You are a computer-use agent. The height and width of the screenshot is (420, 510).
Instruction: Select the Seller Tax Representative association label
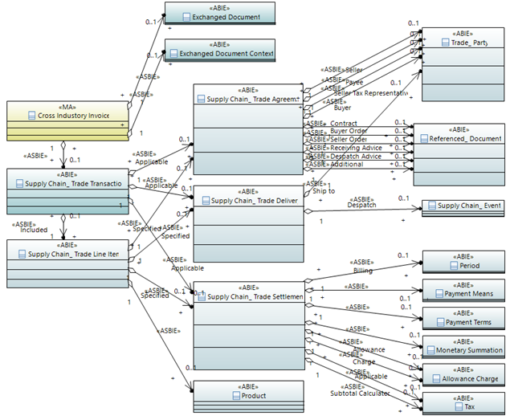(371, 93)
